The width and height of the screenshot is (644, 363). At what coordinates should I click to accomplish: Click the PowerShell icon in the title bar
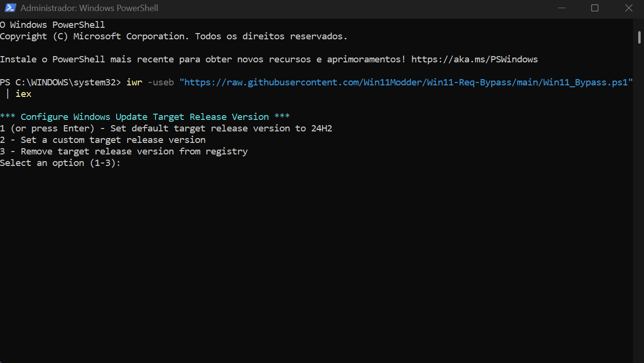tap(11, 8)
